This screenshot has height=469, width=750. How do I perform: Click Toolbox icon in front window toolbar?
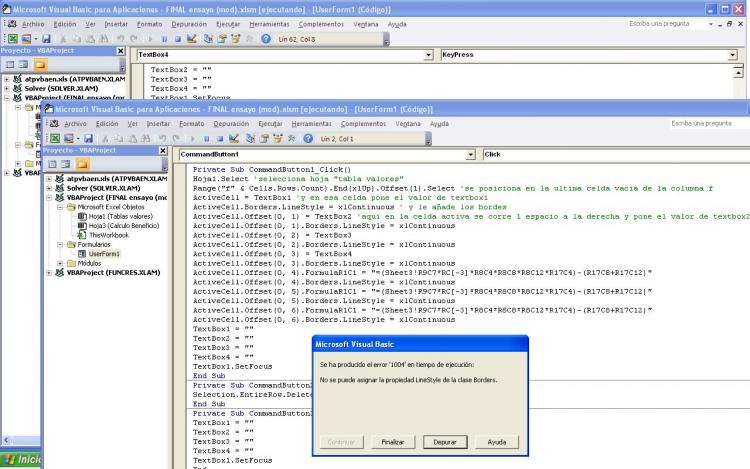pos(291,139)
